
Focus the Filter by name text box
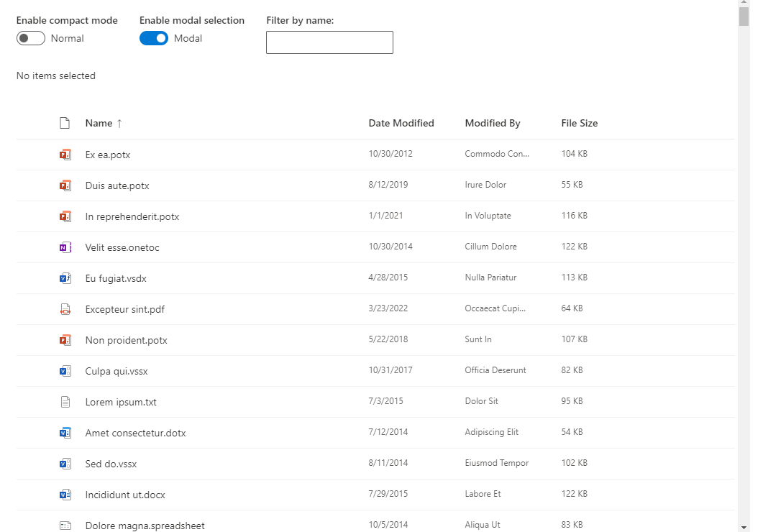click(329, 42)
